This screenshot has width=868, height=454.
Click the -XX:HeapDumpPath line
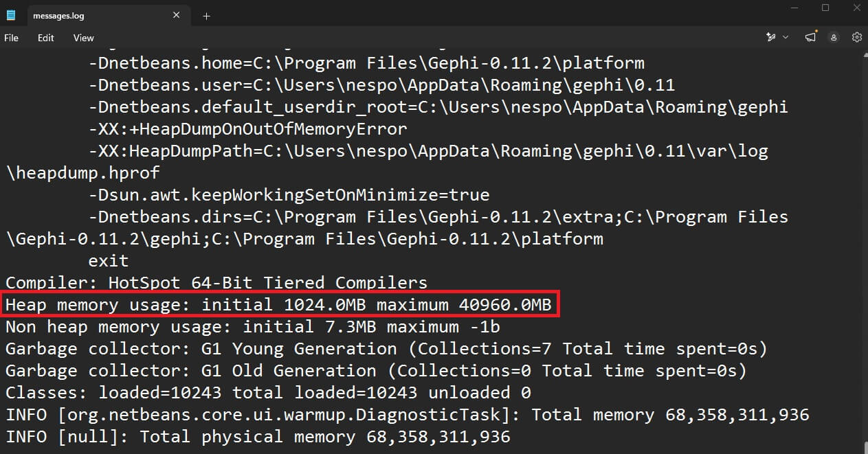pos(428,151)
